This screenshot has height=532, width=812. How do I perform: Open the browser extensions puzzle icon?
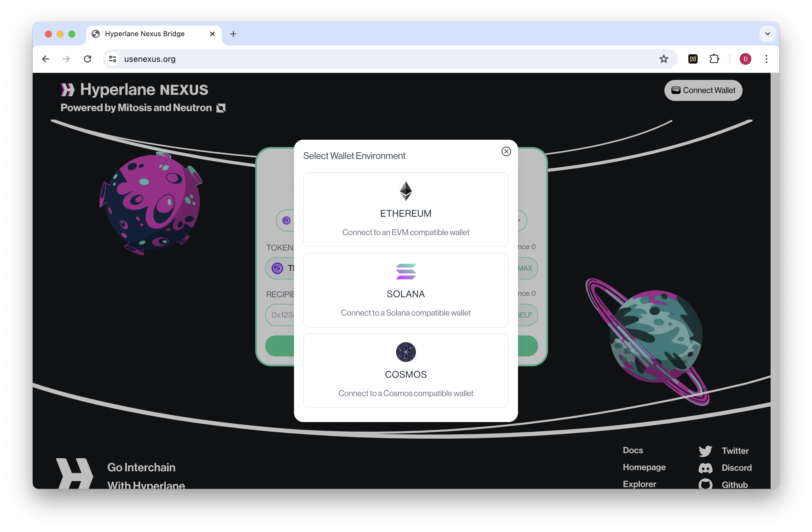pos(714,59)
